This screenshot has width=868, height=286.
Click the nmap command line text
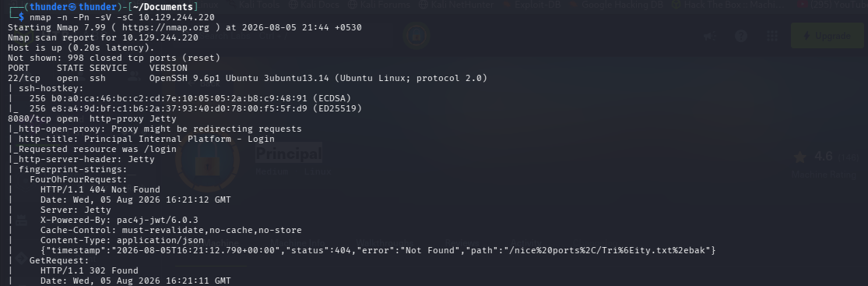122,18
